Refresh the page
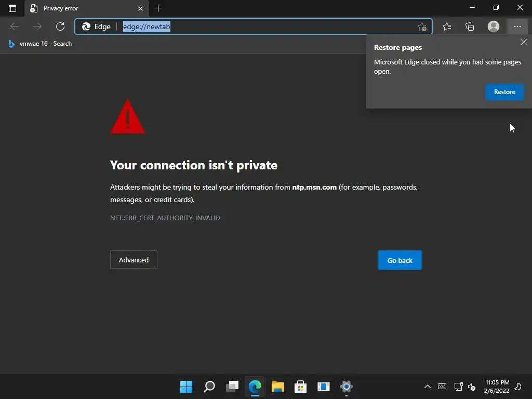The width and height of the screenshot is (532, 399). (60, 26)
